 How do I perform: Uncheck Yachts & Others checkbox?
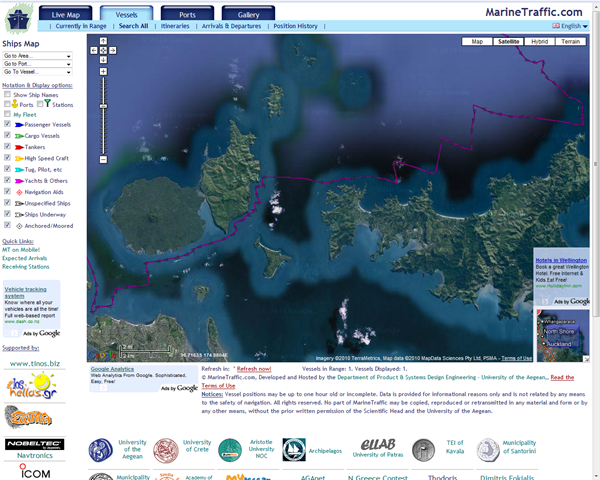(x=7, y=180)
